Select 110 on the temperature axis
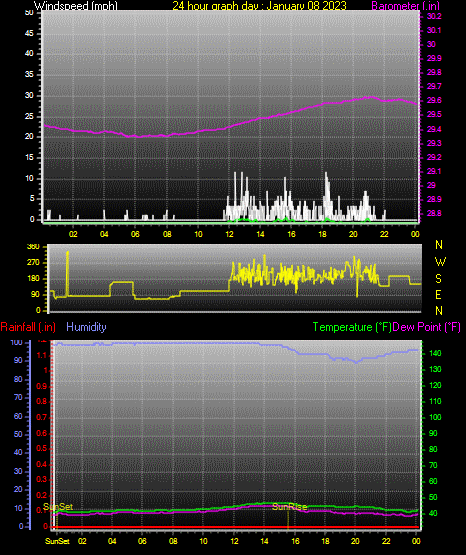This screenshot has height=555, width=466. pyautogui.click(x=435, y=401)
